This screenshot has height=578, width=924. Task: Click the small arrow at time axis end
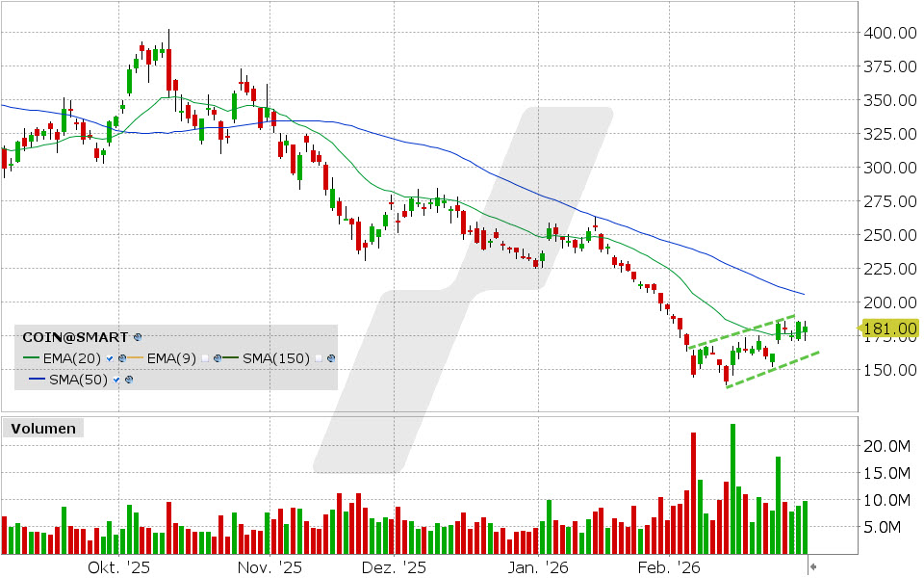(813, 566)
